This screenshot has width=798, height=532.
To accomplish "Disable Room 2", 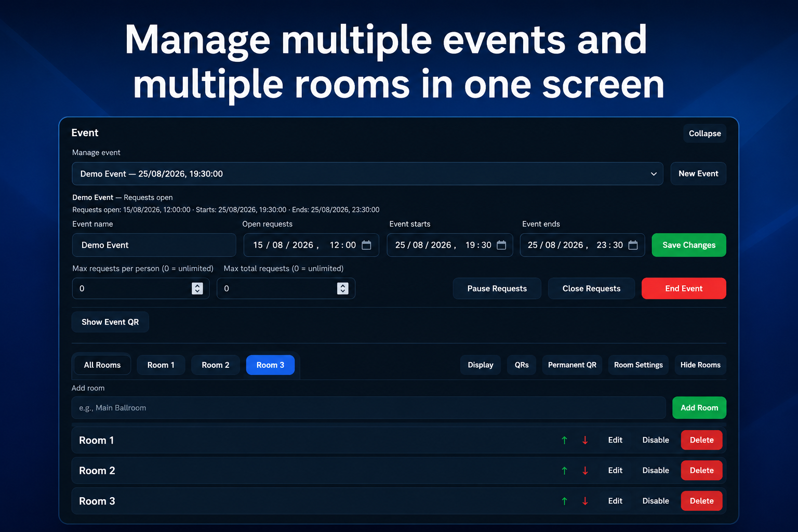I will [656, 471].
